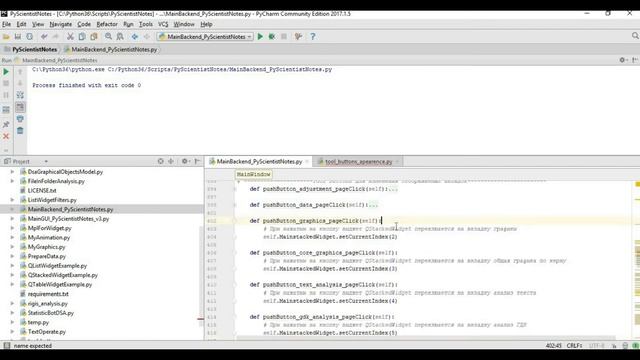
Task: Expand the FileInFolderAnalysis.py tree node
Action: (x=12, y=181)
